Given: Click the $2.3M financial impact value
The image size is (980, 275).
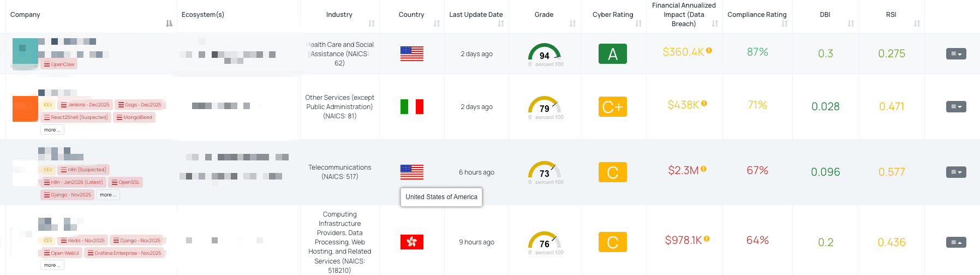Looking at the screenshot, I should click(x=683, y=170).
